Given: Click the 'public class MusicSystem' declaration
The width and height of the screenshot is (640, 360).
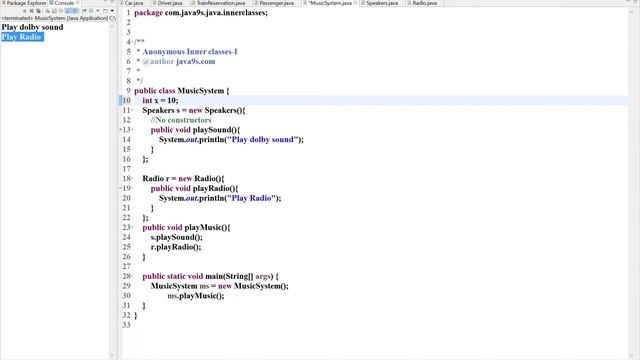Looking at the screenshot, I should point(182,91).
